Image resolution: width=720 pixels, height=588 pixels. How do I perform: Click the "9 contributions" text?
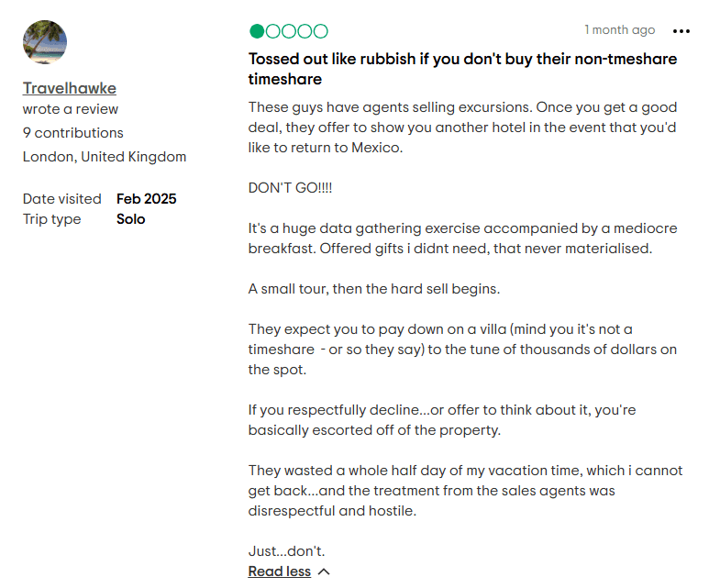point(73,133)
